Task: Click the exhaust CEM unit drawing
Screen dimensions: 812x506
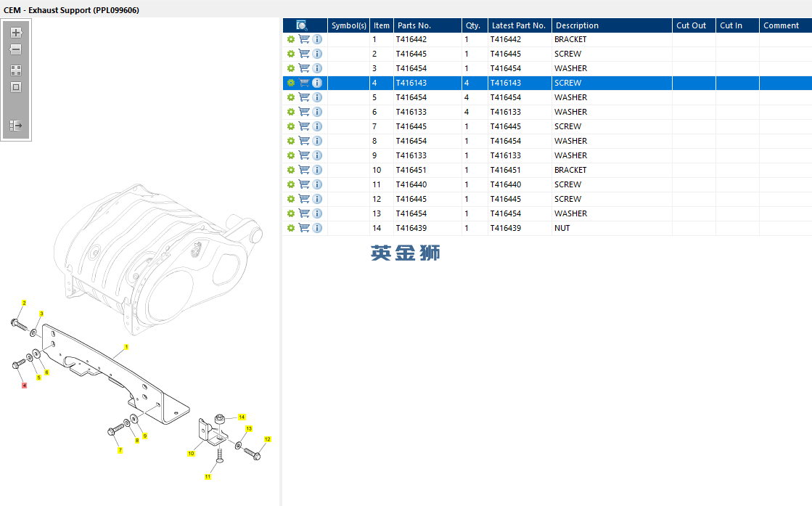Action: coord(158,259)
